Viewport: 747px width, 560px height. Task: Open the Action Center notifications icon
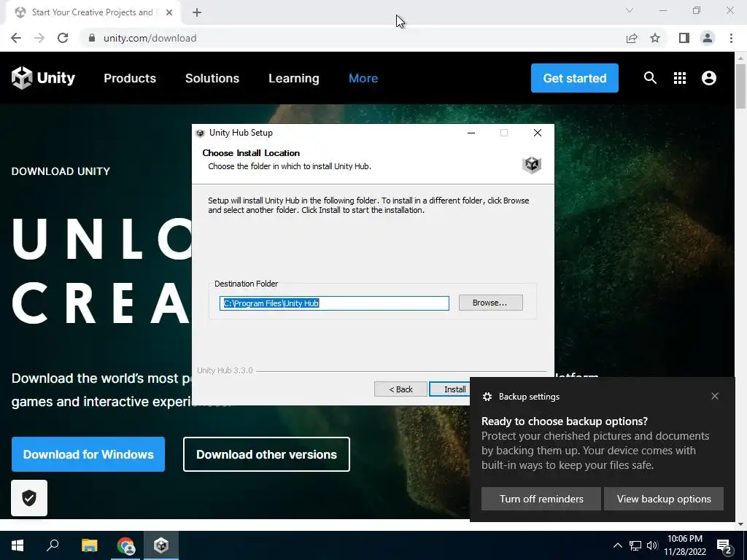[724, 547]
